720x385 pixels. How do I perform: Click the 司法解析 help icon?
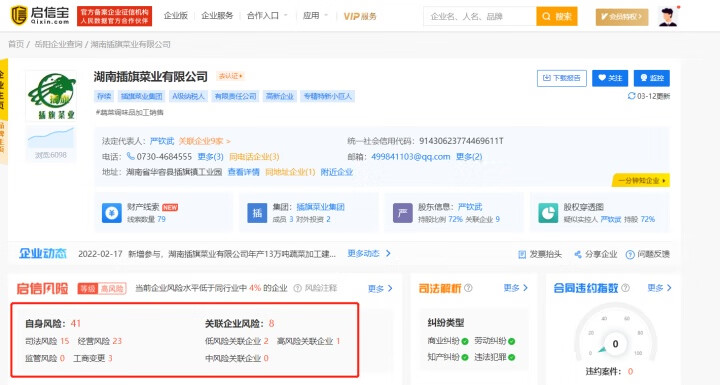click(x=468, y=288)
